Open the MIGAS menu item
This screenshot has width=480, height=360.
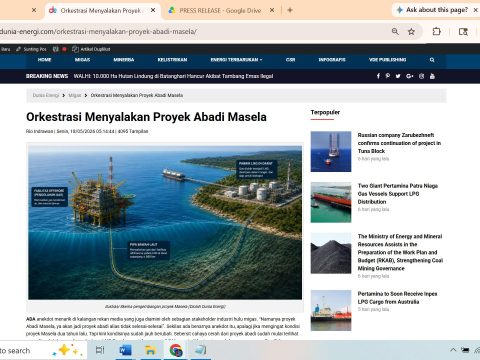[x=82, y=60]
